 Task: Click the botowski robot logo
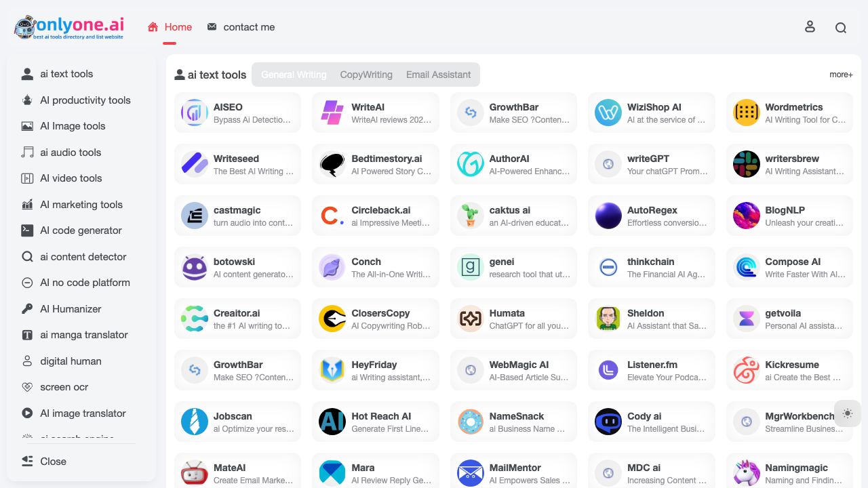point(195,267)
